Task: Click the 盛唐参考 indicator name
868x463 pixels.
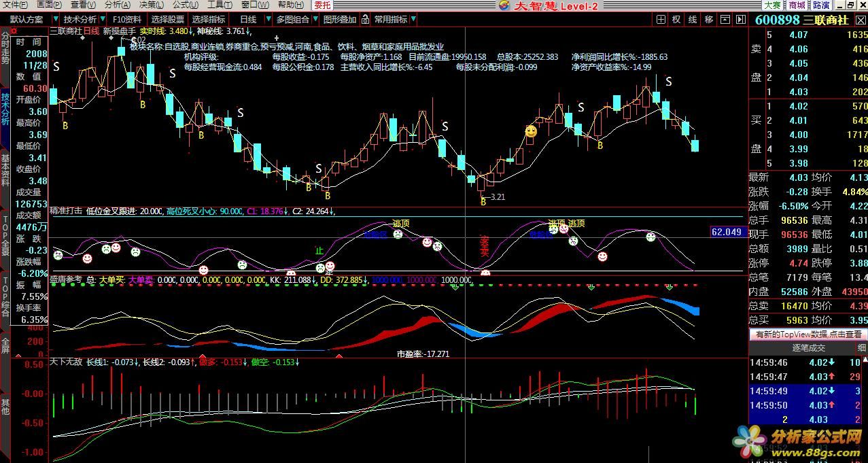Action: [66, 279]
